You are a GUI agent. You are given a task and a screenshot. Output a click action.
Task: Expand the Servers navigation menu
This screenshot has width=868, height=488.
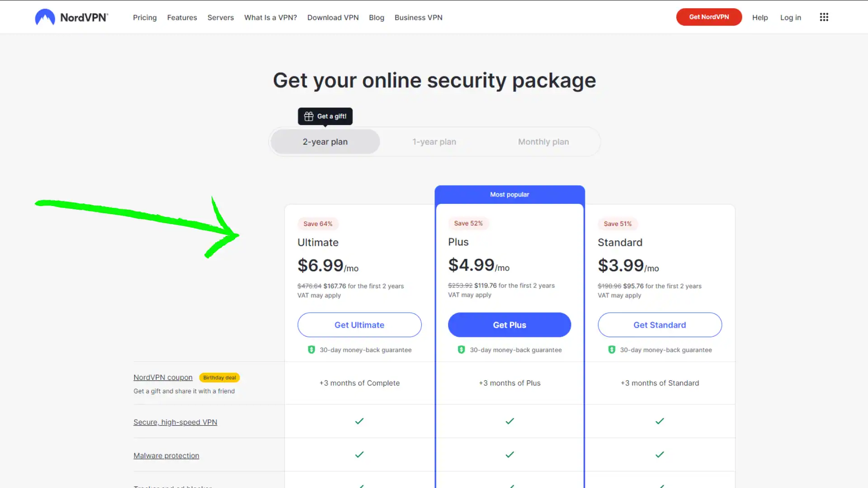(221, 17)
